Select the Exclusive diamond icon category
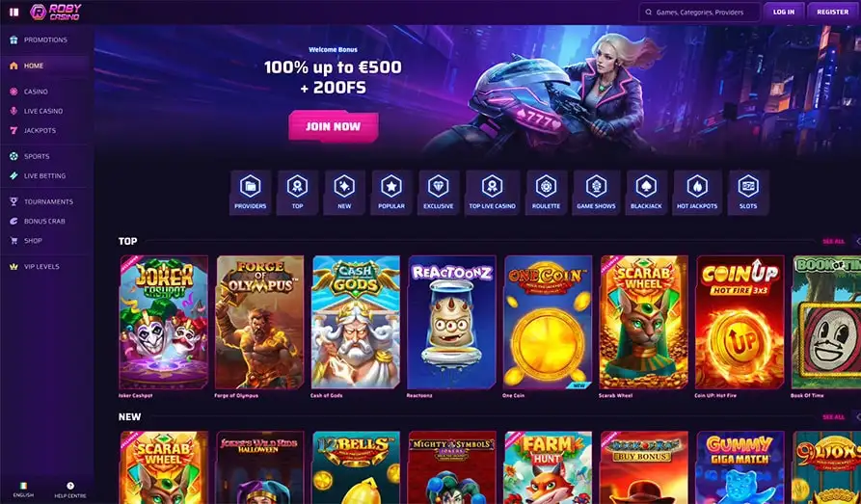This screenshot has height=504, width=861. (x=438, y=192)
